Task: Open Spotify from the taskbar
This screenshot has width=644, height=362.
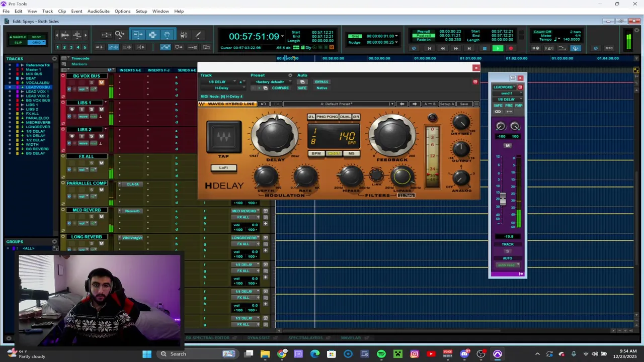Action: (x=381, y=354)
